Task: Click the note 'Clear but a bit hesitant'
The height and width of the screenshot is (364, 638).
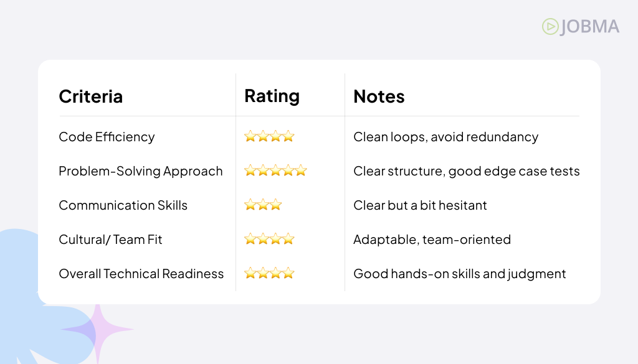Action: [x=420, y=205]
